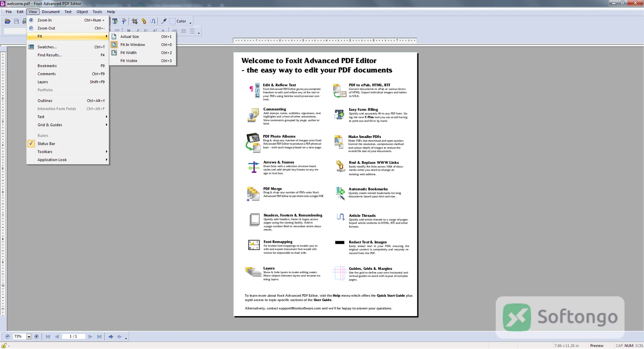Select the Link chain tool icon
This screenshot has height=349, width=644.
(x=144, y=21)
